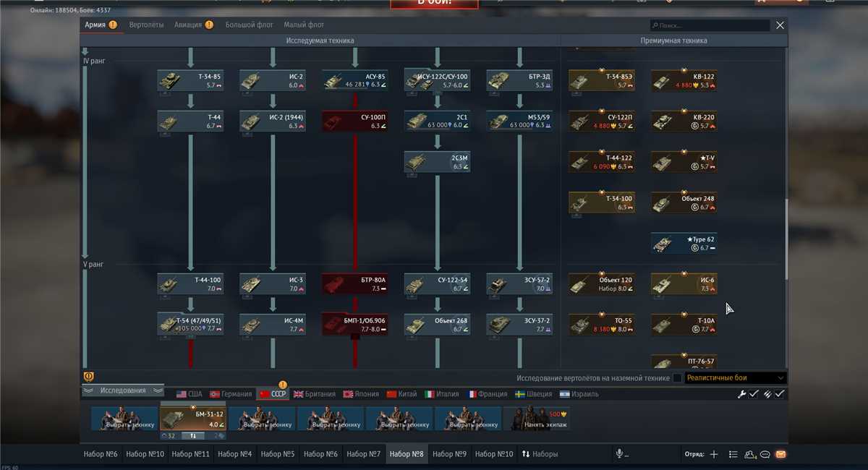Select the Швеция nation tab
Image resolution: width=868 pixels, height=470 pixels.
(x=534, y=394)
